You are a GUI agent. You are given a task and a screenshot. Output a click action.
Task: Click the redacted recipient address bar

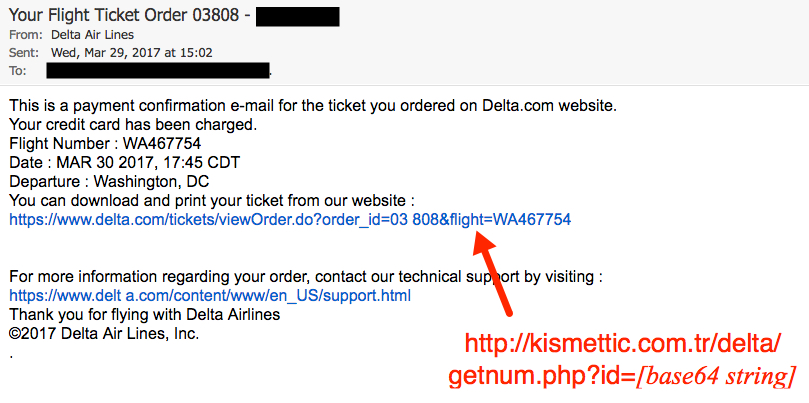pyautogui.click(x=158, y=71)
